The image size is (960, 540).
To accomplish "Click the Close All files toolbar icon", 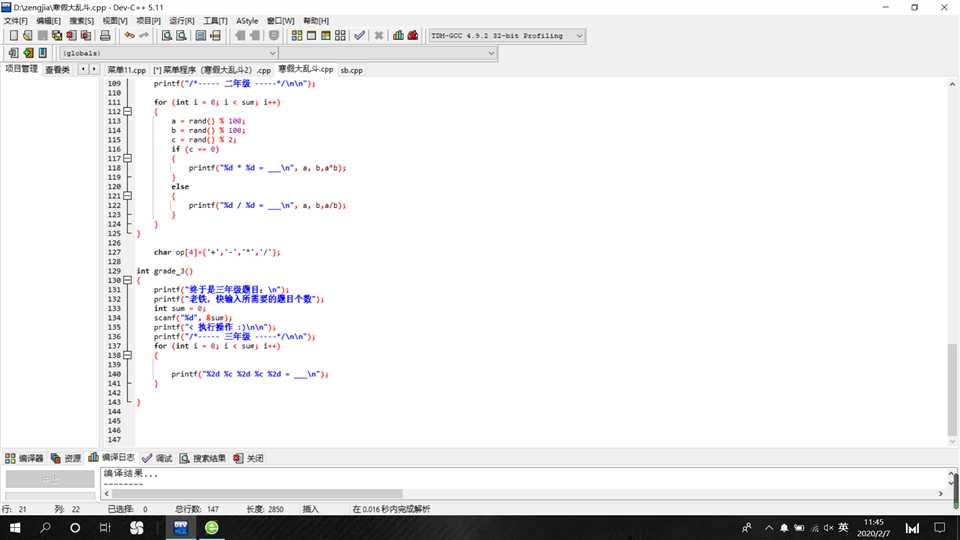I will pos(86,36).
